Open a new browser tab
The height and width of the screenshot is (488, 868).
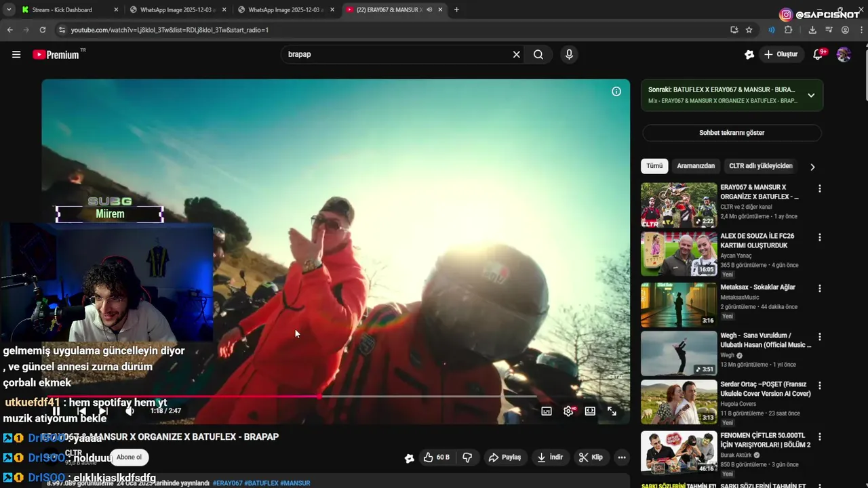pos(456,10)
